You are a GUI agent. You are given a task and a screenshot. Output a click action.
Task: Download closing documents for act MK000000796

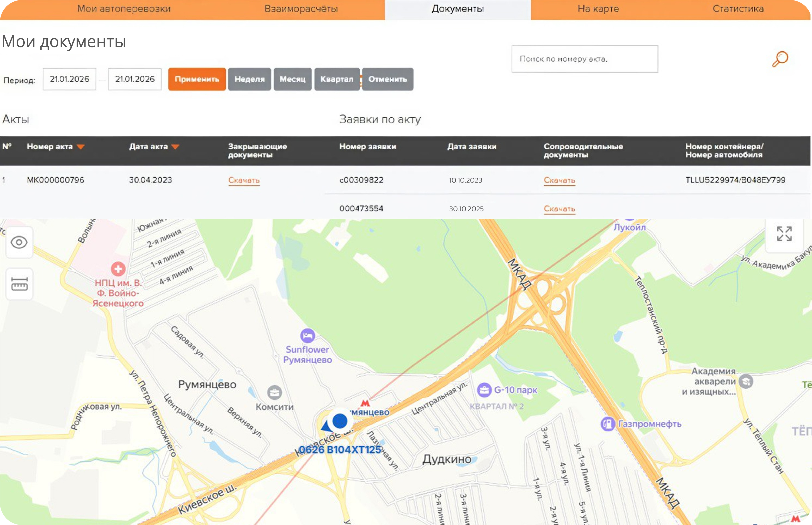coord(244,180)
